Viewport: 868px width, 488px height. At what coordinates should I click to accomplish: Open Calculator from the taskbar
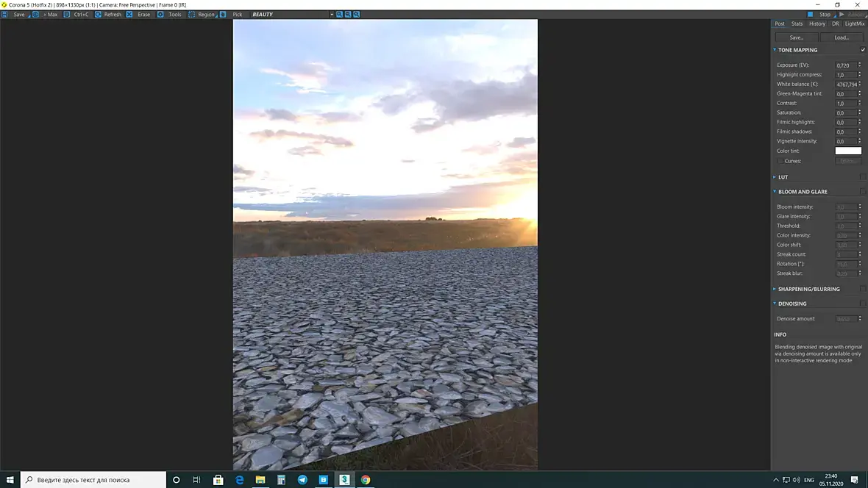pyautogui.click(x=281, y=480)
